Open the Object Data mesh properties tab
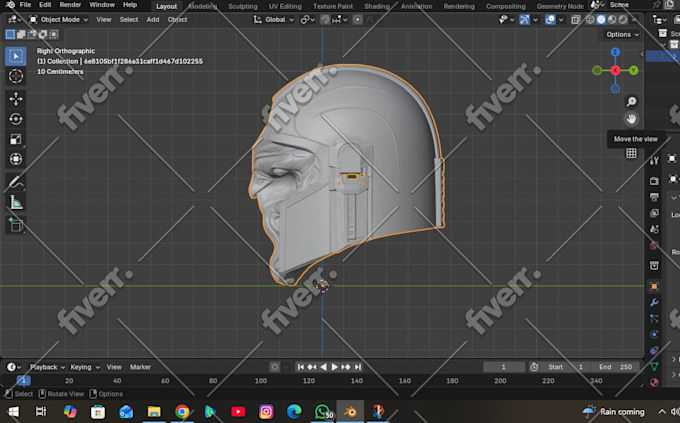Image resolution: width=680 pixels, height=423 pixels. point(654,366)
